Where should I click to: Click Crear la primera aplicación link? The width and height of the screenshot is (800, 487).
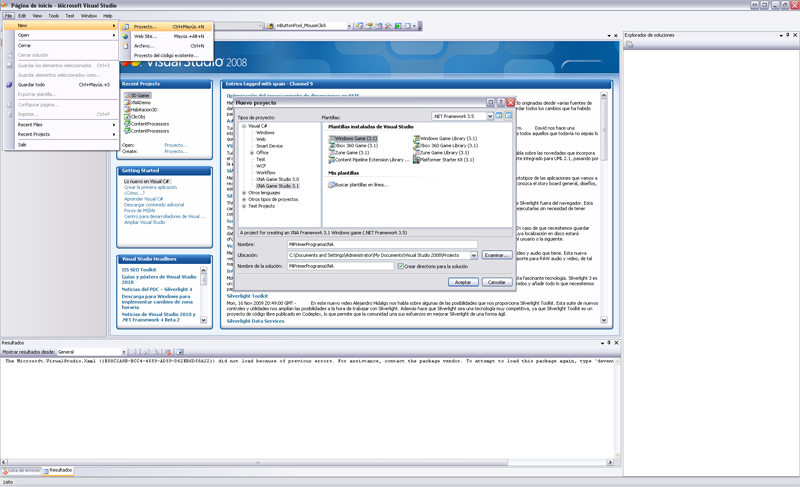coord(151,187)
